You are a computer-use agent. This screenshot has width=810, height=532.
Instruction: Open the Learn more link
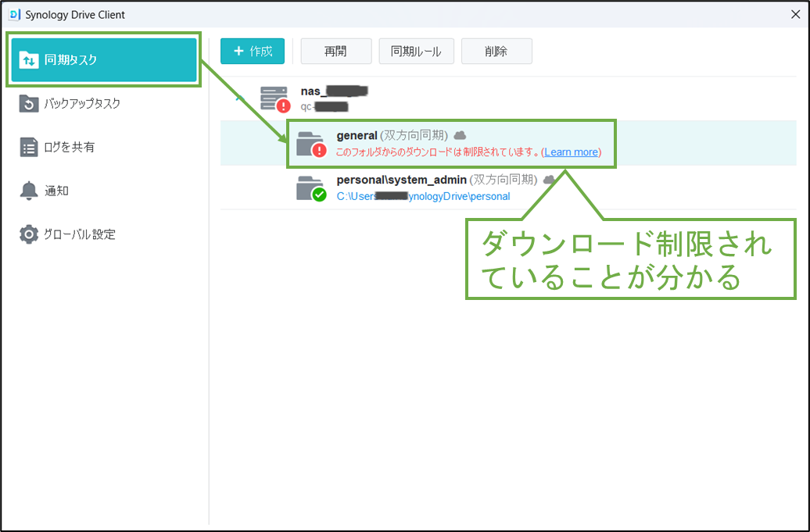click(x=571, y=152)
